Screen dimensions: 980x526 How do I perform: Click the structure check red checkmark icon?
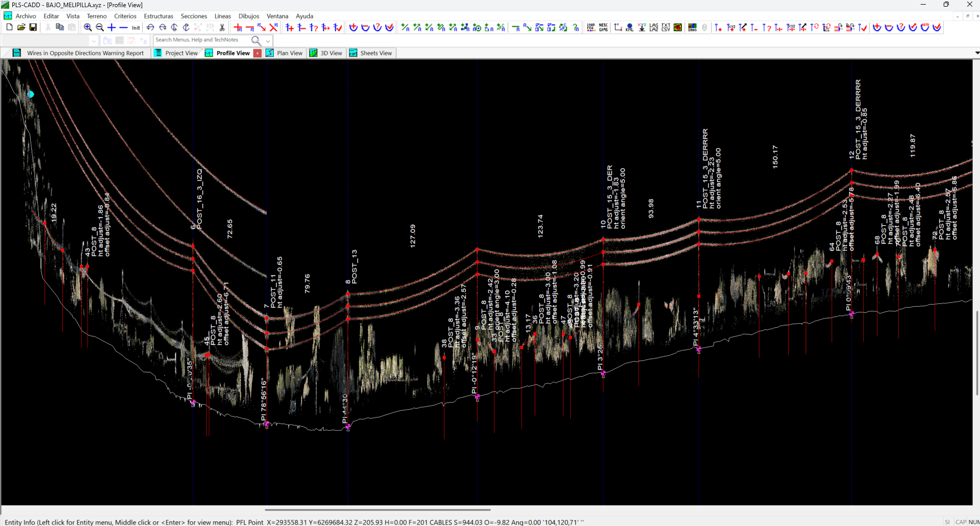pyautogui.click(x=338, y=28)
